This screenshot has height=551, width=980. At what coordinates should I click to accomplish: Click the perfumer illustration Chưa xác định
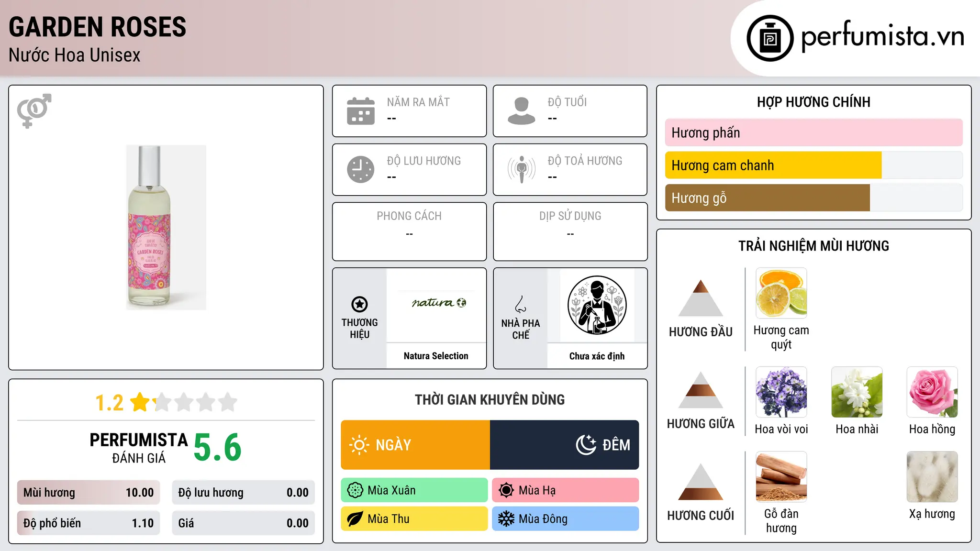pyautogui.click(x=597, y=305)
